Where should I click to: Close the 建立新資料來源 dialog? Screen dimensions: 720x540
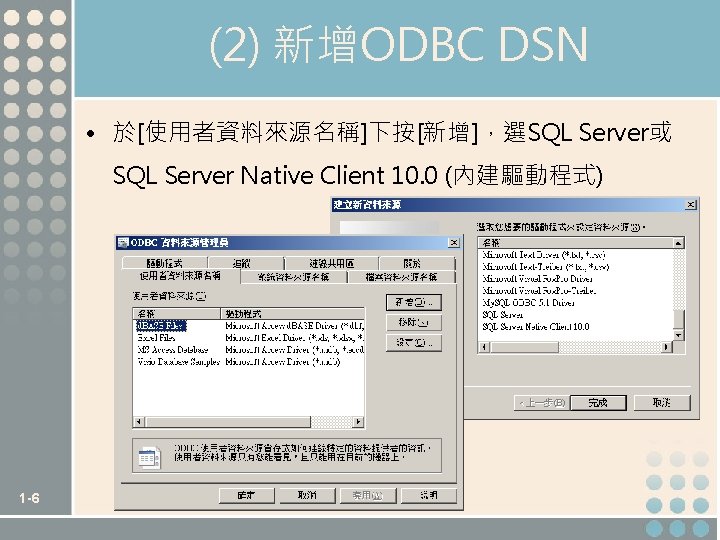691,204
